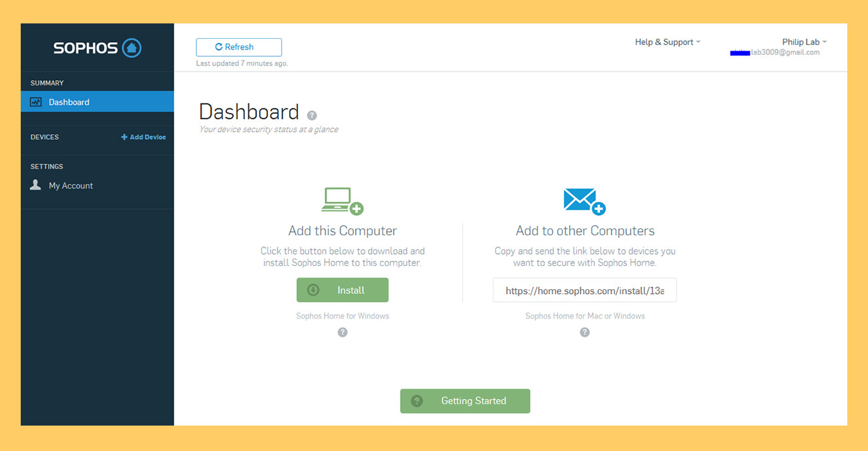Screen dimensions: 868x451
Task: Click help icon under Sophos Home for Windows
Action: (343, 332)
